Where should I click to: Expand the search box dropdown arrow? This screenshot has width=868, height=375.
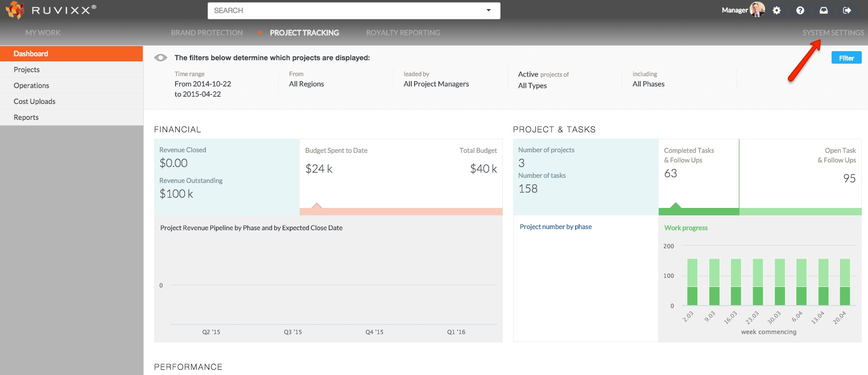click(488, 11)
